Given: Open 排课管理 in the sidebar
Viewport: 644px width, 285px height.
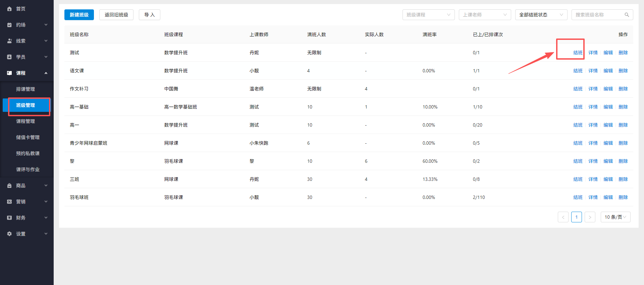Looking at the screenshot, I should 25,89.
